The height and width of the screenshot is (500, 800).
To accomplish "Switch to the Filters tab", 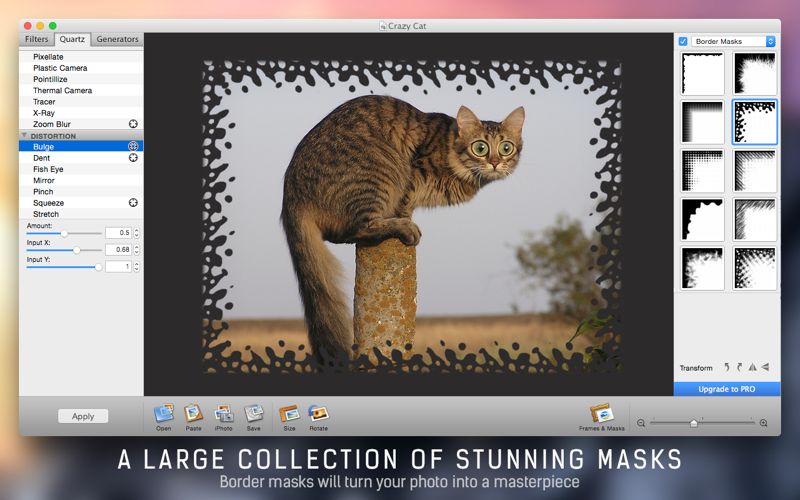I will pyautogui.click(x=37, y=39).
